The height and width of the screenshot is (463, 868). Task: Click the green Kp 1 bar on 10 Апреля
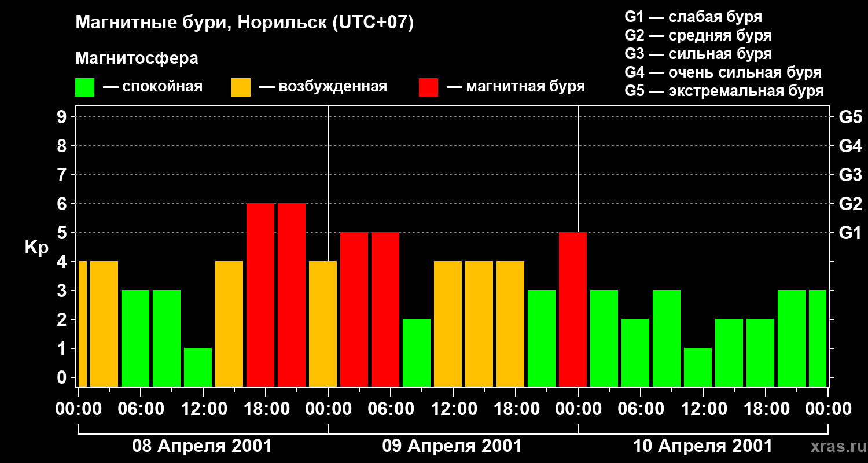[698, 367]
